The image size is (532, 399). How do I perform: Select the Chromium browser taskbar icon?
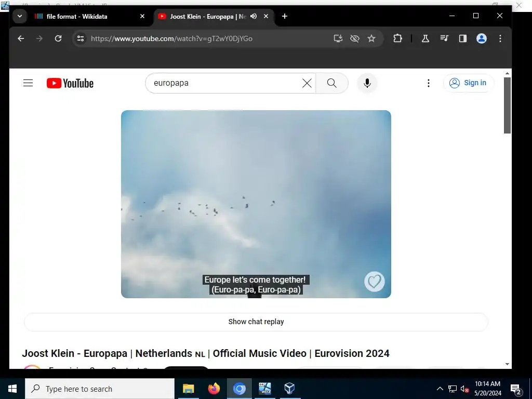pos(239,389)
